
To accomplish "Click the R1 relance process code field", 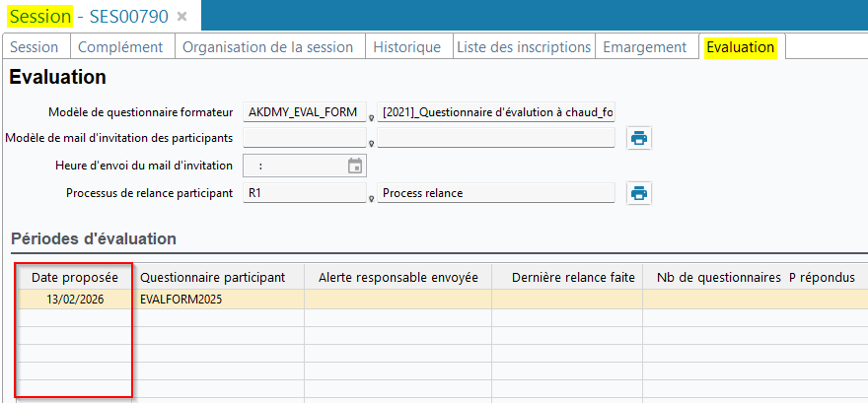I will coord(303,193).
